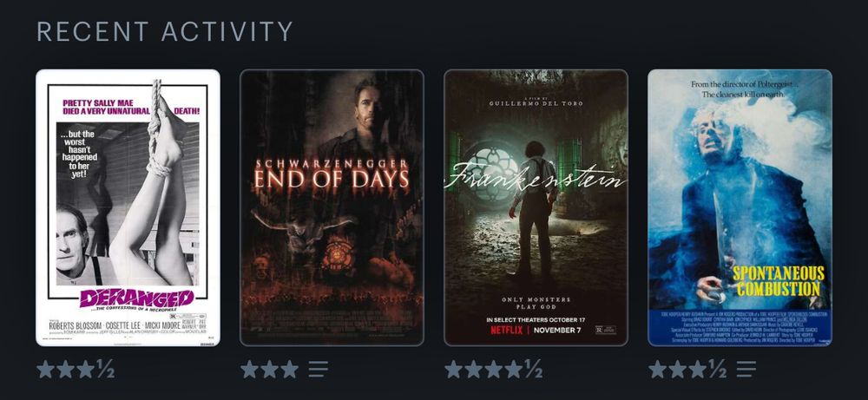The height and width of the screenshot is (400, 868).
Task: Open the End of Days poster
Action: (x=332, y=207)
